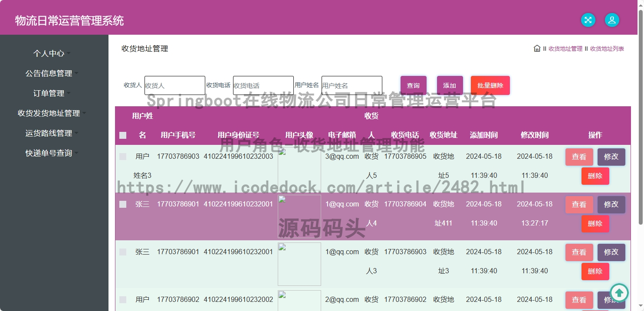Viewport: 644px width, 311px height.
Task: Focus the 收货电话 search input
Action: (x=263, y=85)
